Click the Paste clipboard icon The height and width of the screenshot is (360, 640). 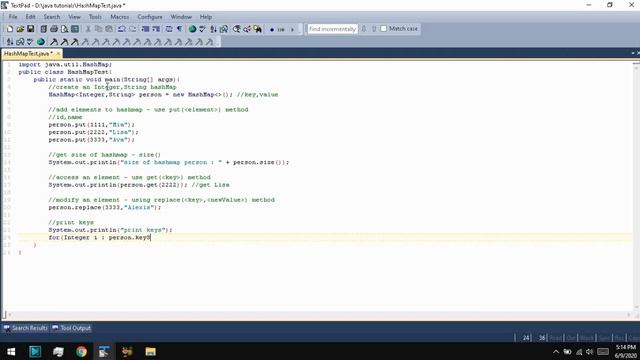coord(109,29)
